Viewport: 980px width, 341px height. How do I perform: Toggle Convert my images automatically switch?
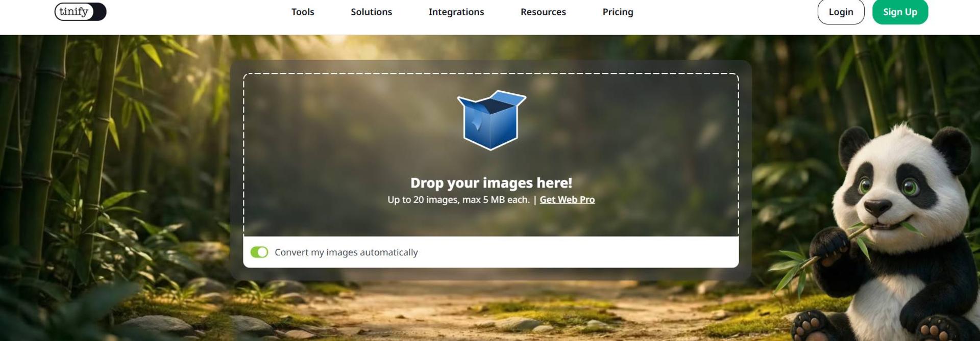259,252
